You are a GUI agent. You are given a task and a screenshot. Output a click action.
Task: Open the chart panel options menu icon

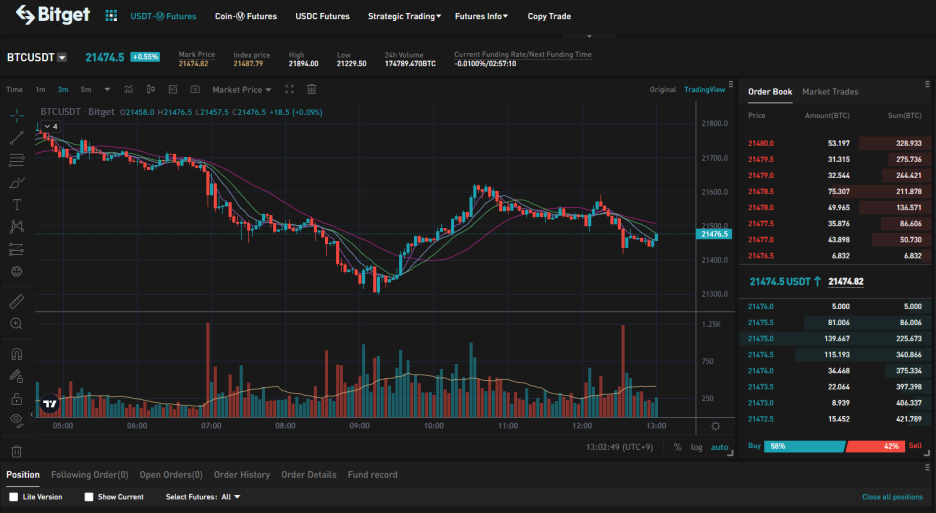(x=731, y=84)
